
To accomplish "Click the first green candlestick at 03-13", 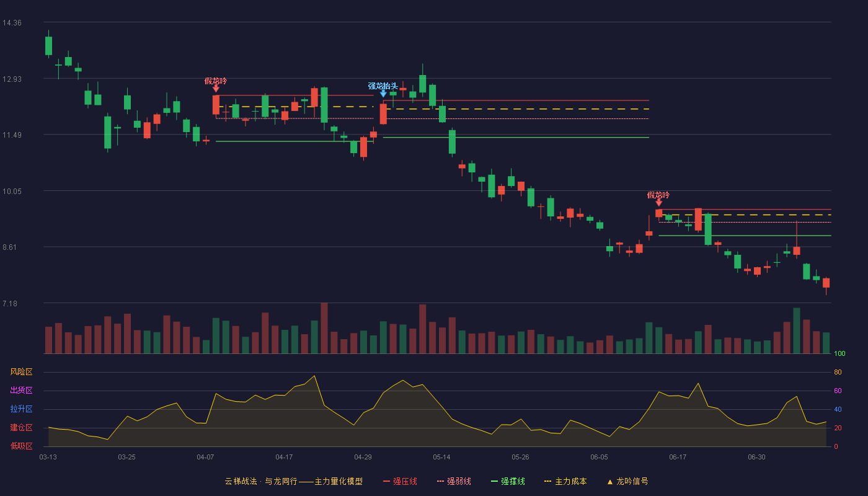I will 48,46.
